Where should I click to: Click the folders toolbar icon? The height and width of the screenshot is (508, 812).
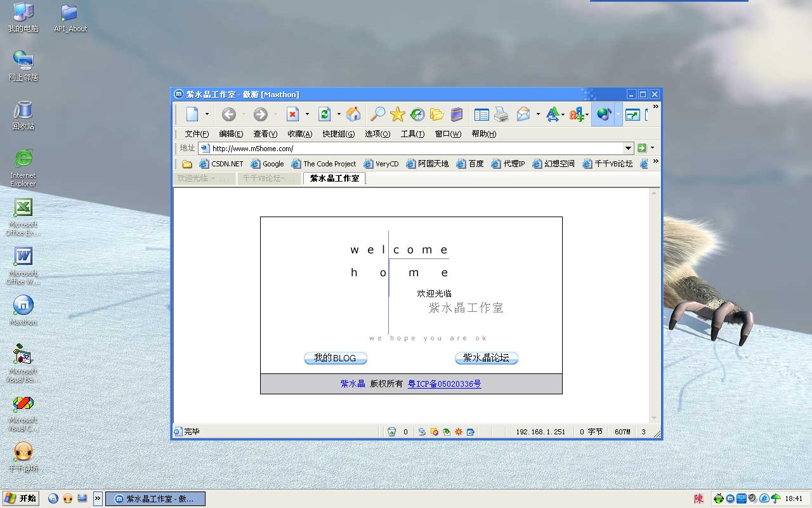coord(436,114)
